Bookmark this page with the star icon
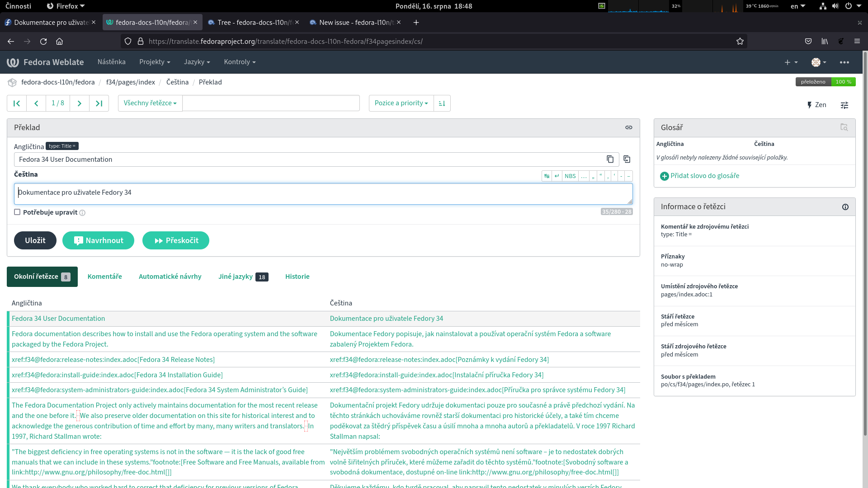This screenshot has width=868, height=488. 740,42
